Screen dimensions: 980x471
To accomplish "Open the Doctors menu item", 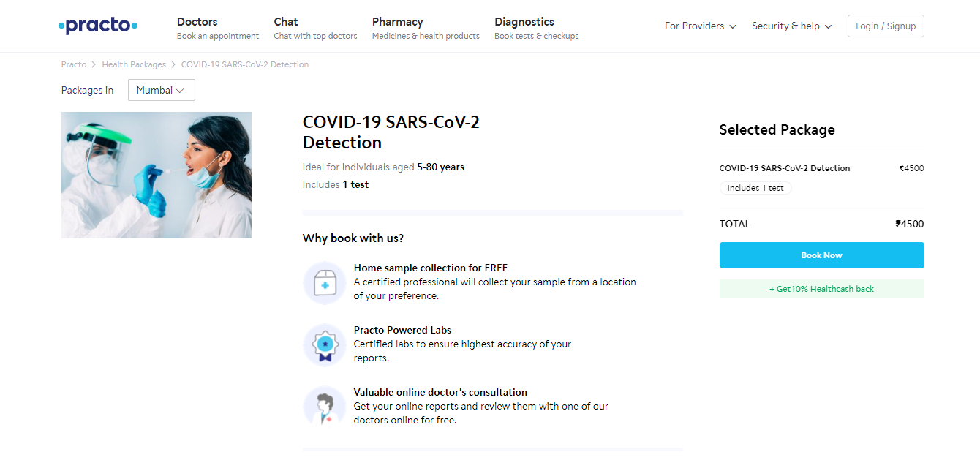I will [218, 28].
